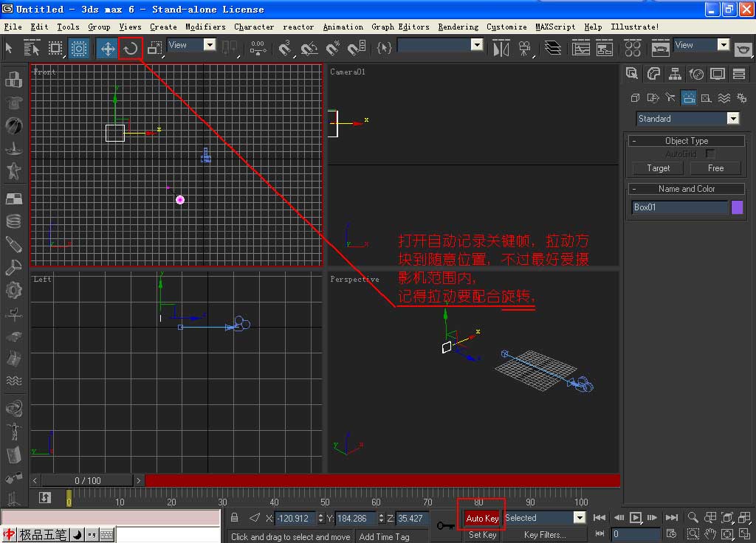
Task: Open the render type View dropdown
Action: [701, 45]
